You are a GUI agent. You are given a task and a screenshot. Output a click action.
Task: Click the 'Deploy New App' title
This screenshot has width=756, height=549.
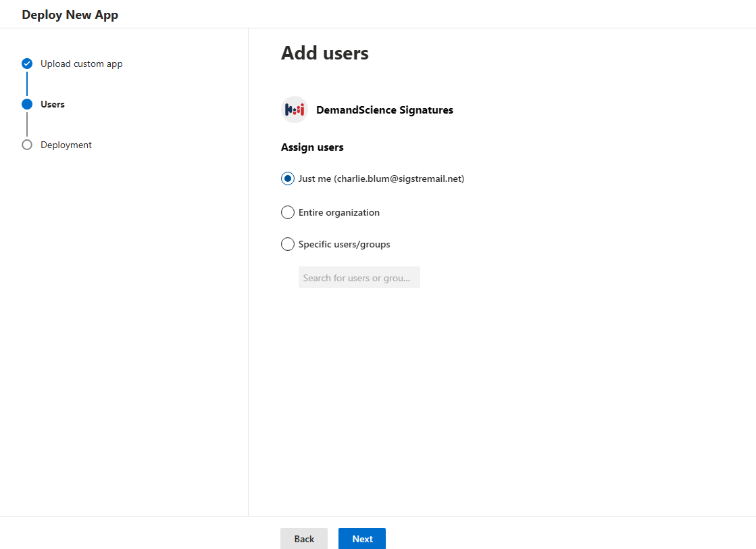[x=70, y=15]
